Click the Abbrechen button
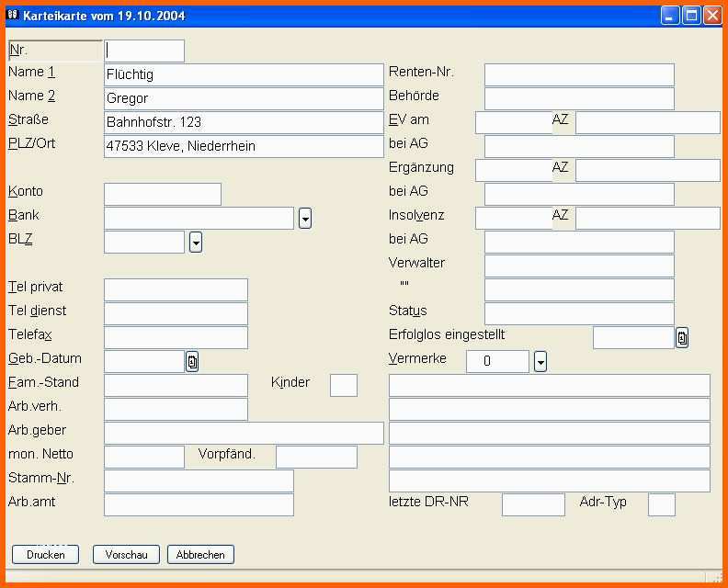Viewport: 728px width, 588px height. 200,554
